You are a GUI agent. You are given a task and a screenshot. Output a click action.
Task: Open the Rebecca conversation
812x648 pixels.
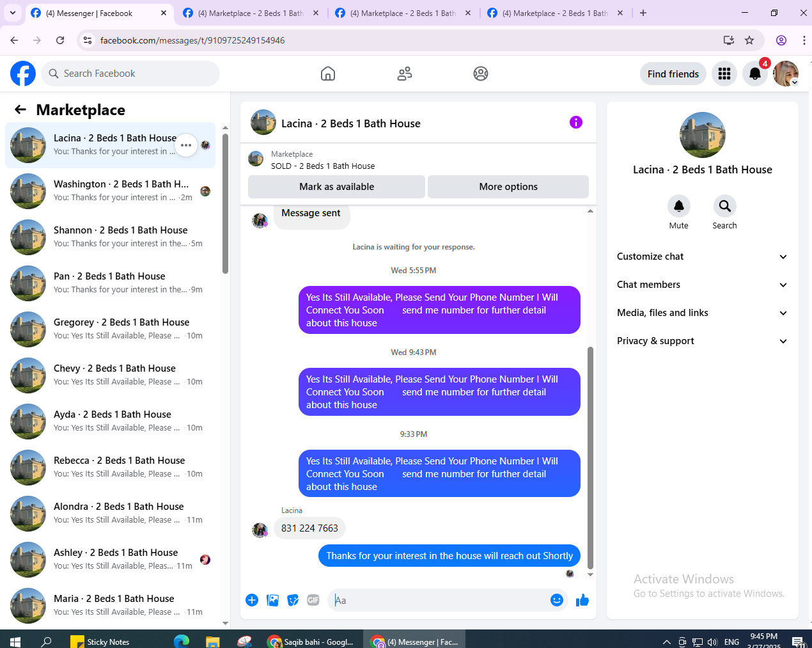[x=111, y=468]
